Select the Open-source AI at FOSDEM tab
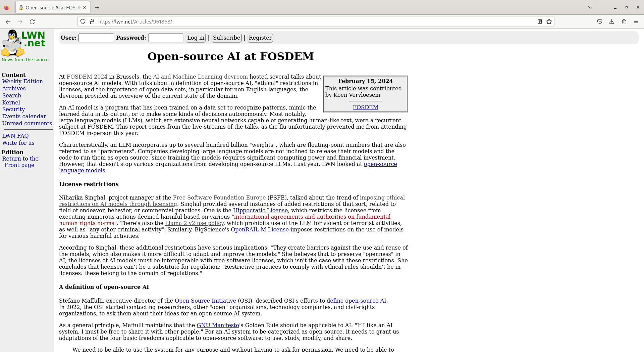 tap(53, 7)
